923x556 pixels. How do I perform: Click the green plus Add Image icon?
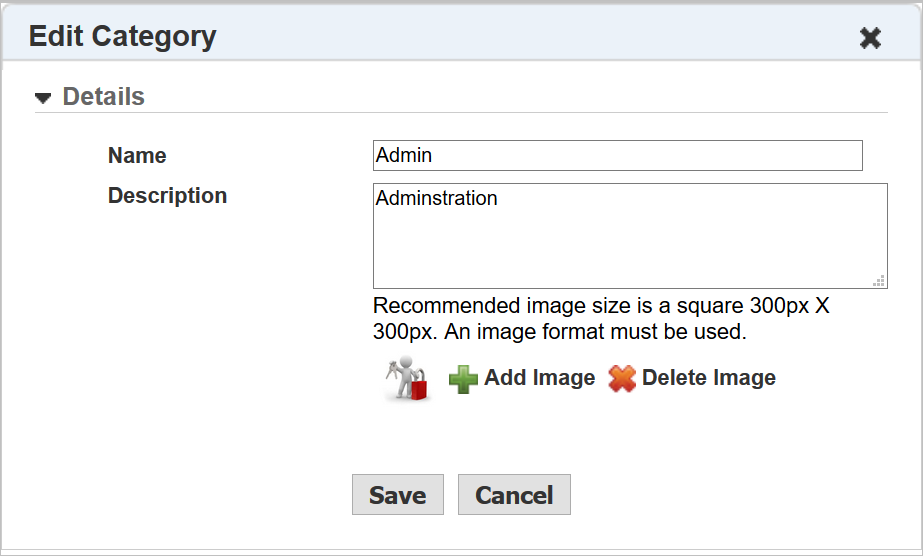pos(463,379)
